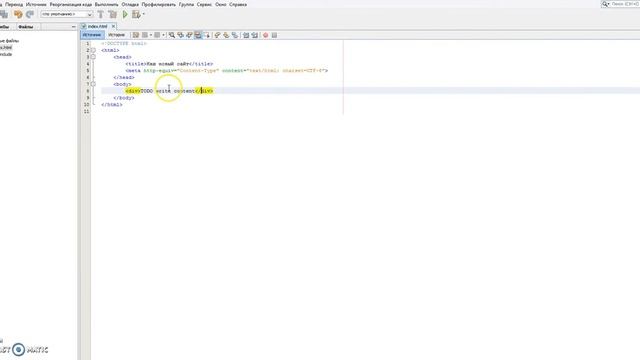Open the Файлы panel tab
The height and width of the screenshot is (360, 640).
(x=25, y=27)
